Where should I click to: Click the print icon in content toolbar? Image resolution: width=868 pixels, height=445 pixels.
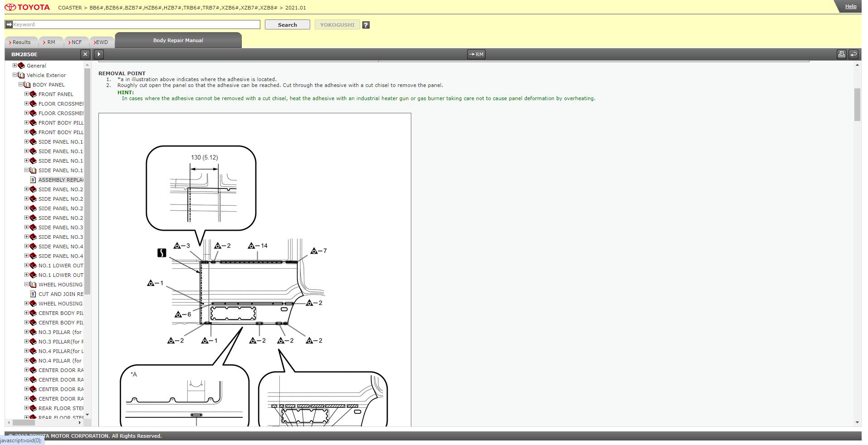click(x=841, y=54)
